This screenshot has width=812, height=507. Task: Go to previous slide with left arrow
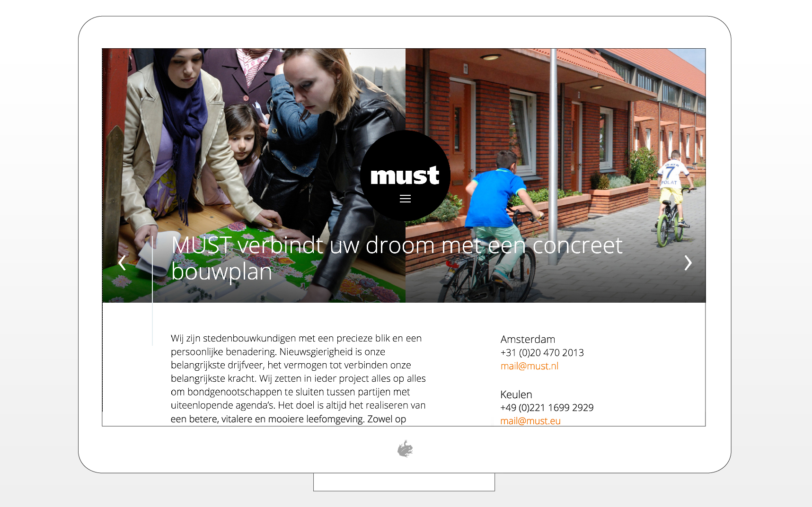pos(122,262)
